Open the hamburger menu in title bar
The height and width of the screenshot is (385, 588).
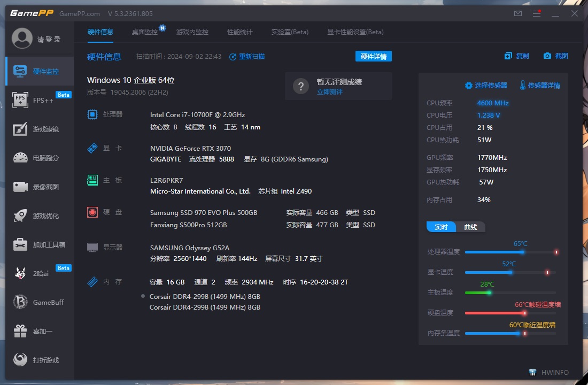point(537,13)
